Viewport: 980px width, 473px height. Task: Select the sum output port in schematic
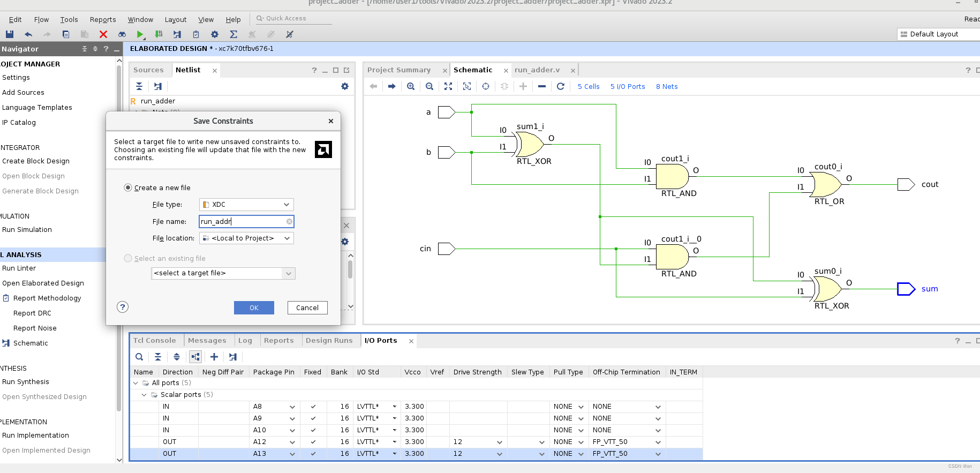(906, 289)
